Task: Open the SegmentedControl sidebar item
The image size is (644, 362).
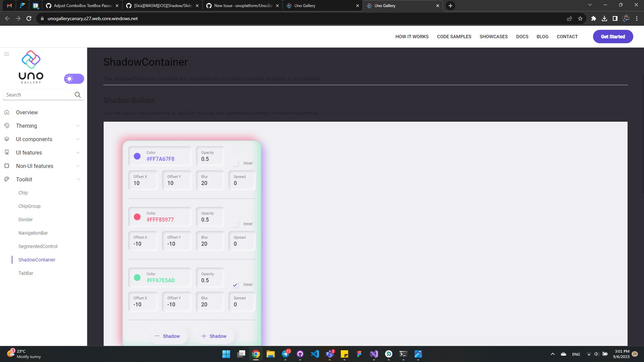Action: coord(38,246)
